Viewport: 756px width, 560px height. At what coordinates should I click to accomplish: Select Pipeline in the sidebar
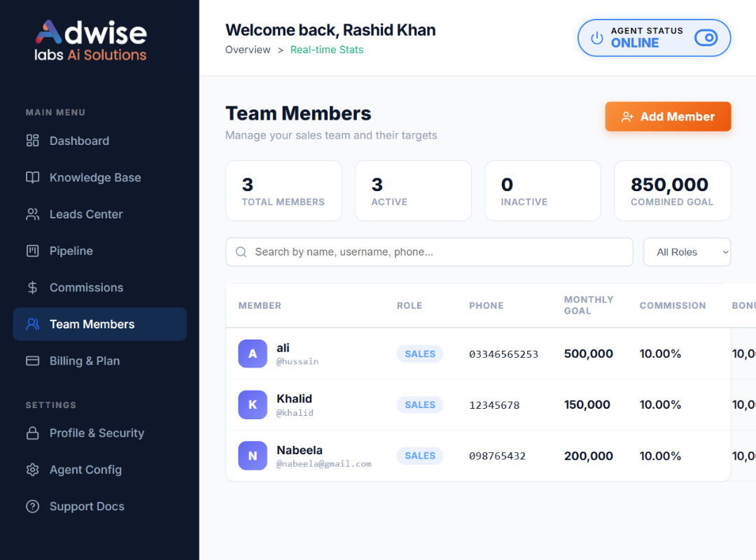coord(100,251)
